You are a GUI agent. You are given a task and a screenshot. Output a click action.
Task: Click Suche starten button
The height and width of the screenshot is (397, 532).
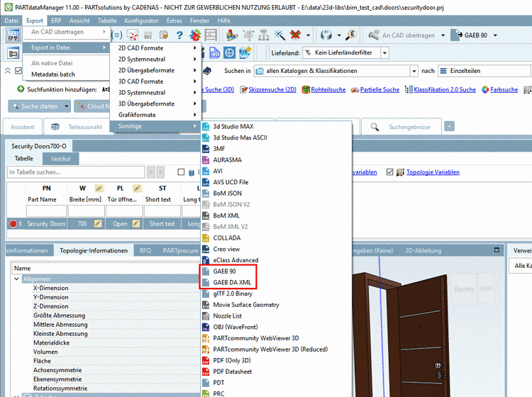[x=35, y=106]
